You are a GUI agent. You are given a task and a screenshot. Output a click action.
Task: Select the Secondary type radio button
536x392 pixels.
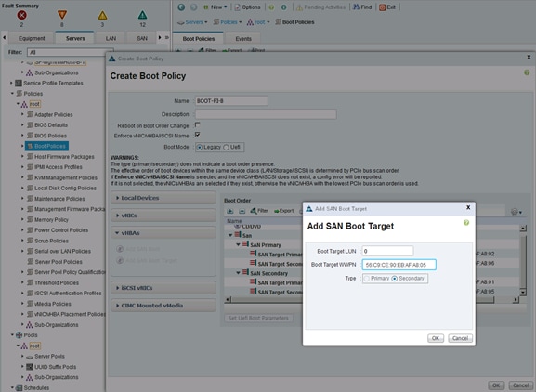(x=395, y=279)
